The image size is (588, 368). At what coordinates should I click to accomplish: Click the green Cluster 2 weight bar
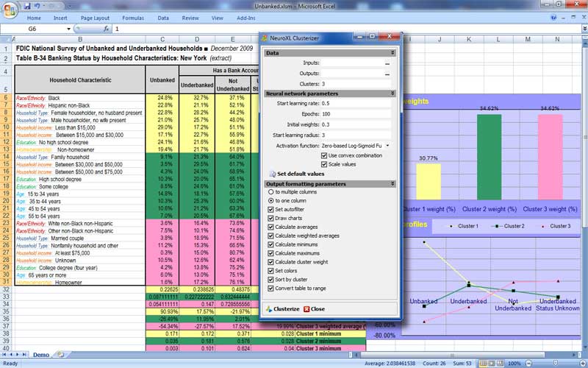[489, 157]
